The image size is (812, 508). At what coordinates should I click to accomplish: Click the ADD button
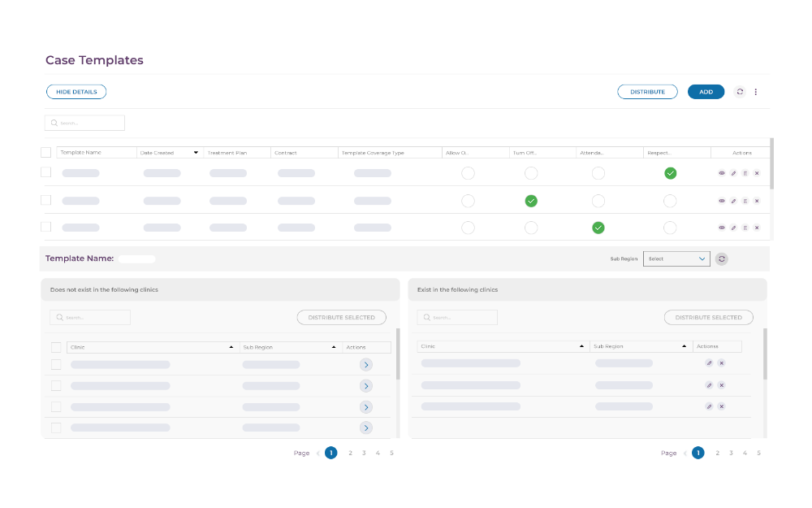pyautogui.click(x=706, y=92)
